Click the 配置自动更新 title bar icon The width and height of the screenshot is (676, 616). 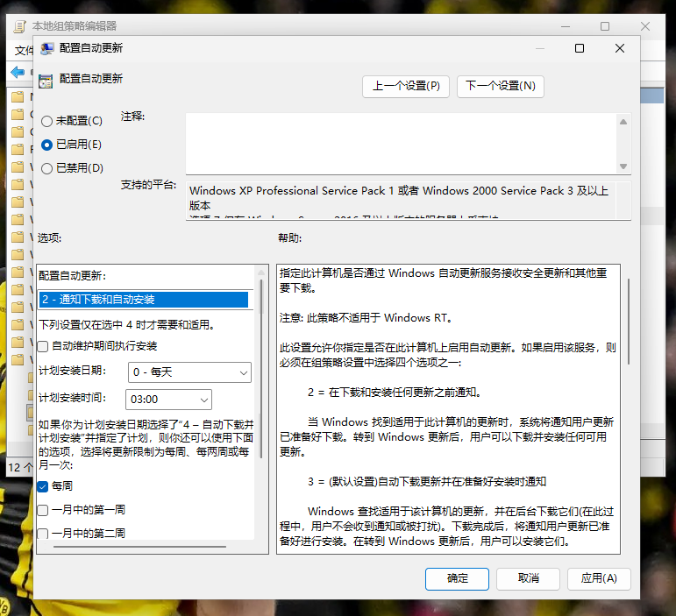pyautogui.click(x=47, y=49)
